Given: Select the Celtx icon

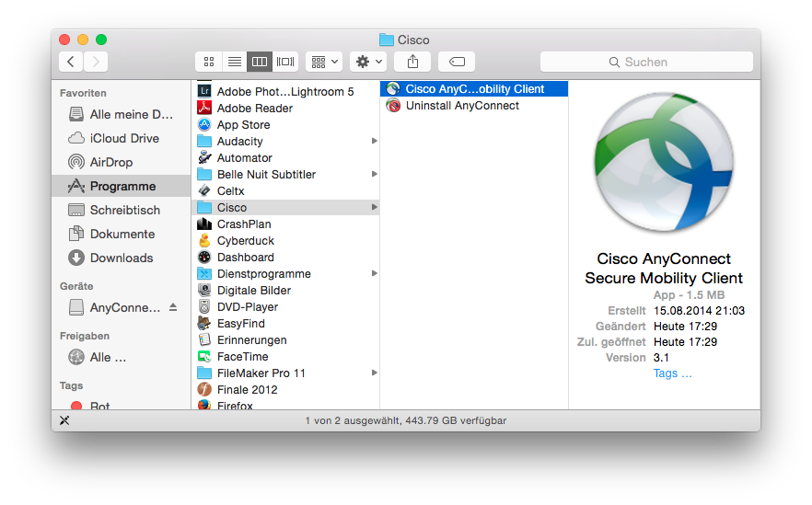Looking at the screenshot, I should 204,190.
